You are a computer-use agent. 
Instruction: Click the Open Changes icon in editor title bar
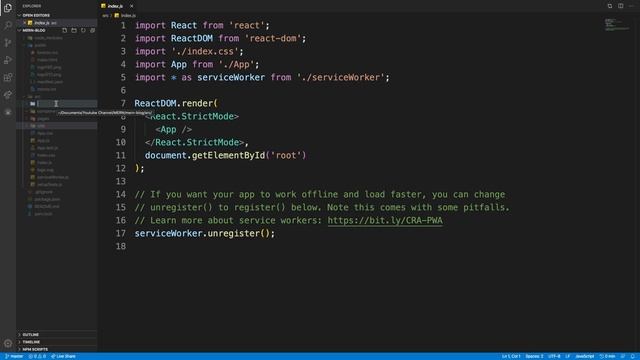pyautogui.click(x=610, y=6)
